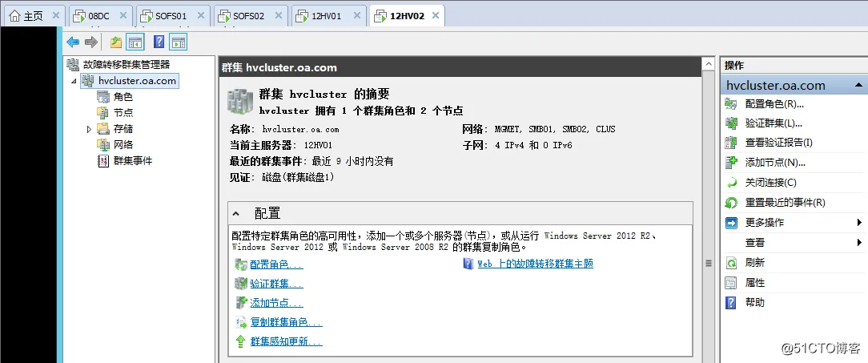
Task: Click the back arrow toolbar icon
Action: [x=73, y=42]
